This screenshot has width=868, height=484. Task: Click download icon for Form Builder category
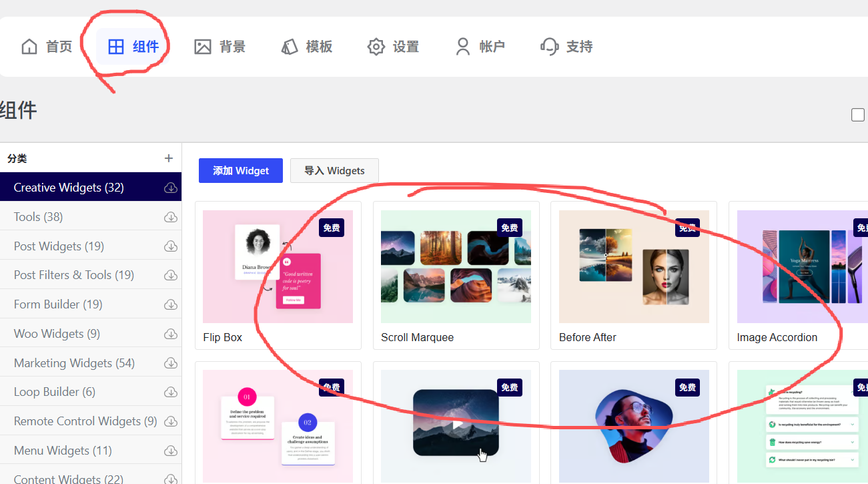(171, 304)
